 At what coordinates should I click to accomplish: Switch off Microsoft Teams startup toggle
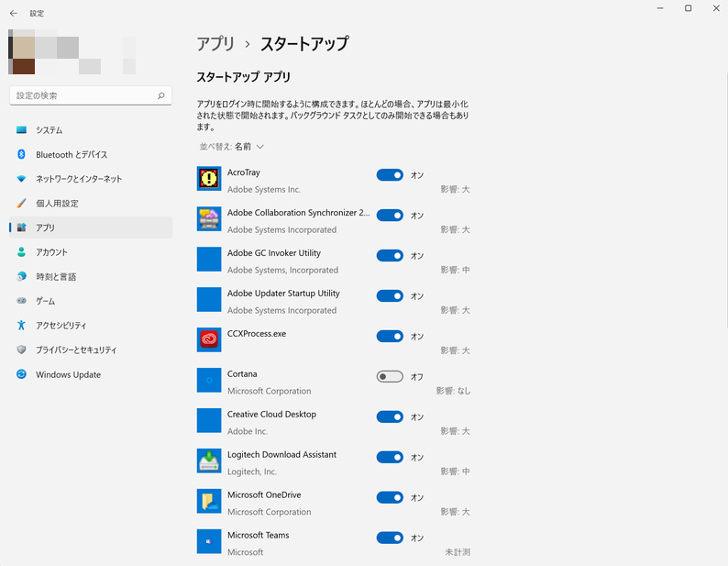point(390,538)
